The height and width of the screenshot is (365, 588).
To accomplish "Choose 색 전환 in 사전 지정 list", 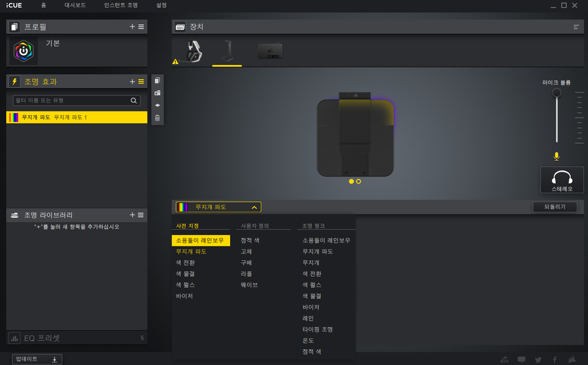I will [x=185, y=263].
